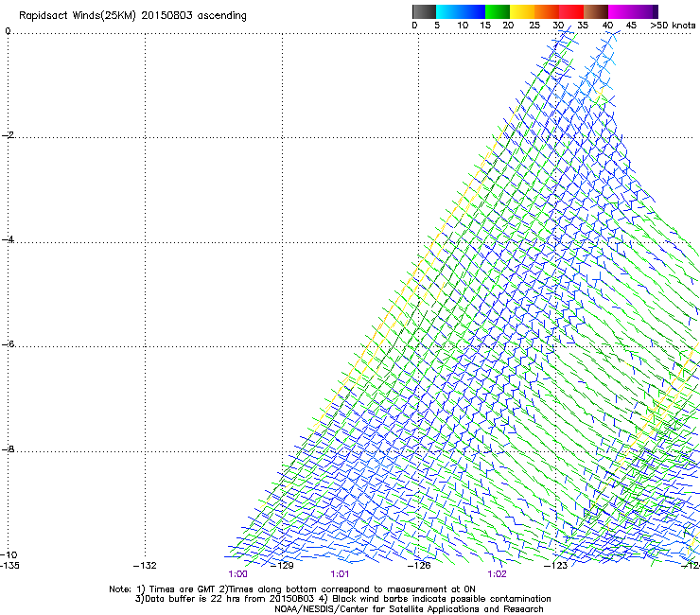Click the 1:02 time marker

(497, 574)
